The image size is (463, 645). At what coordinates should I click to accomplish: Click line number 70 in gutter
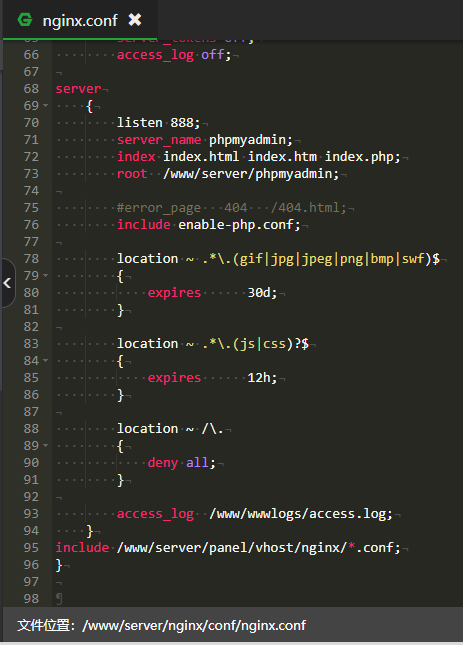point(31,123)
